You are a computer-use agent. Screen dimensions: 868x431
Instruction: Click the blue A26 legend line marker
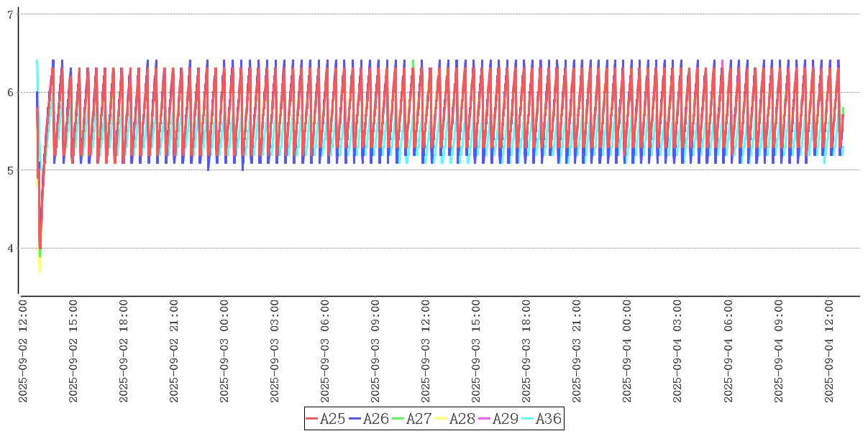click(355, 419)
